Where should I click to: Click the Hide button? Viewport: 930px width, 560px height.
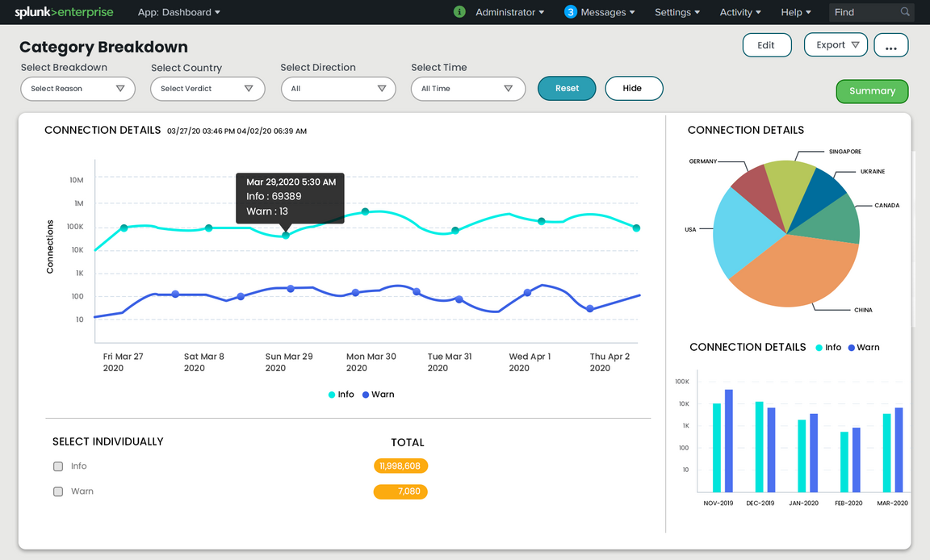(x=634, y=88)
